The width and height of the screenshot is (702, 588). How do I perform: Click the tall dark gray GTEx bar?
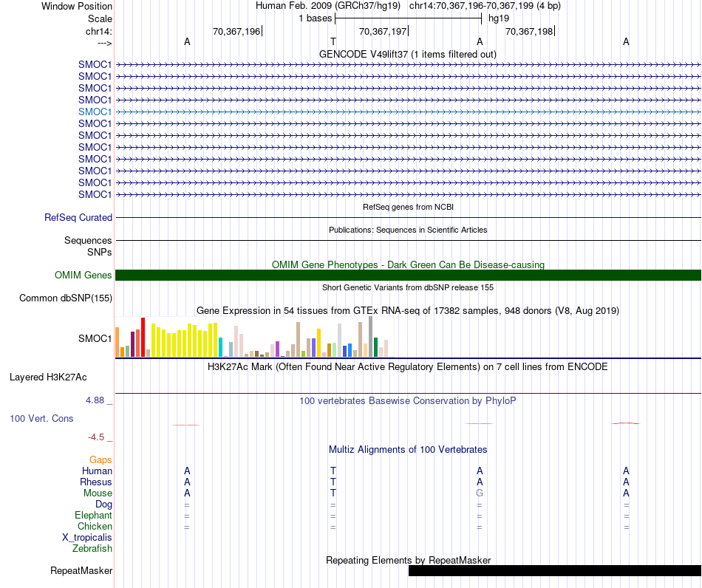point(371,337)
